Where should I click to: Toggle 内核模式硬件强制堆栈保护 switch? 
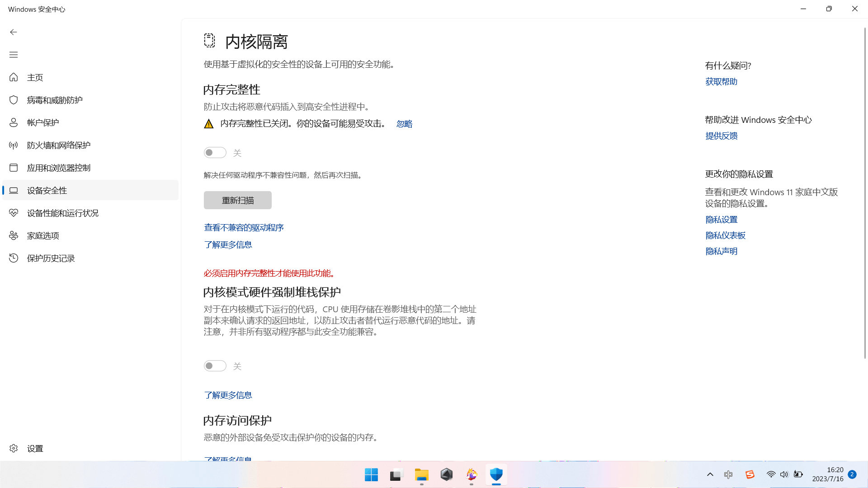[x=215, y=366]
